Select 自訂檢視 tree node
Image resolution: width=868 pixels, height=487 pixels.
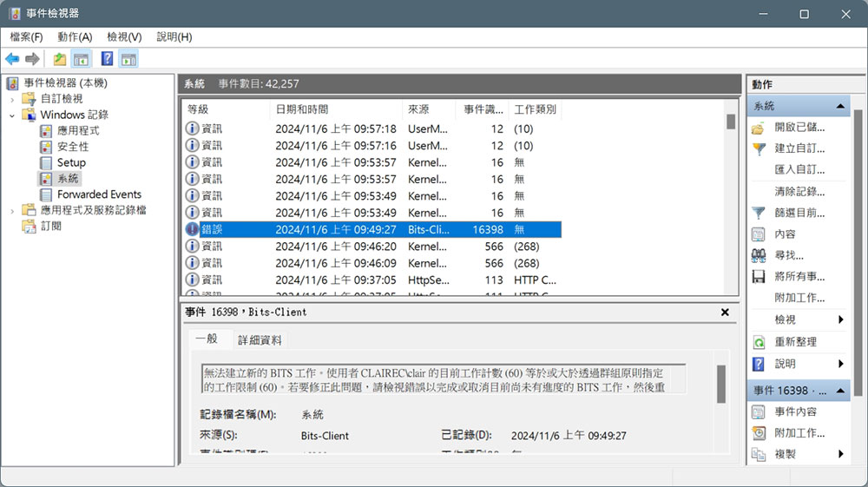coord(62,98)
